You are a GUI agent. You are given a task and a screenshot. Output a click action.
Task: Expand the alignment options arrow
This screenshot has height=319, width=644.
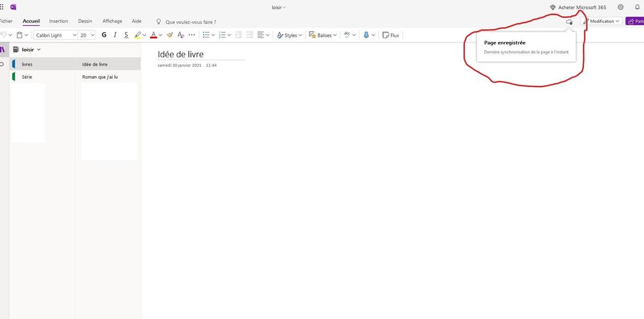point(268,35)
